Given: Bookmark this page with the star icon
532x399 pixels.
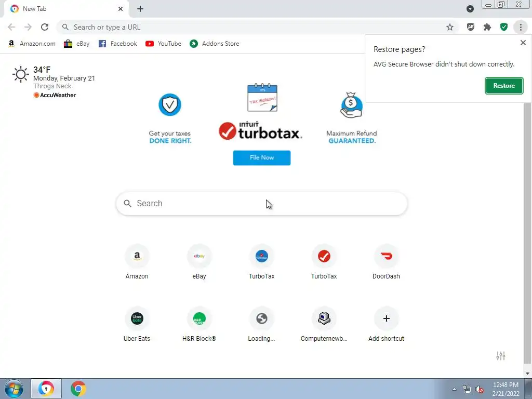Looking at the screenshot, I should tap(450, 27).
